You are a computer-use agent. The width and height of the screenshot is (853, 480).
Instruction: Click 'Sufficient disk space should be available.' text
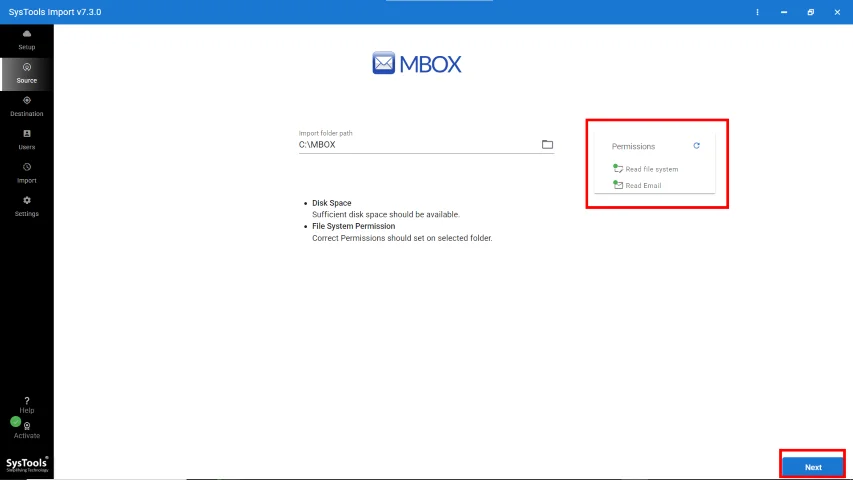coord(386,214)
